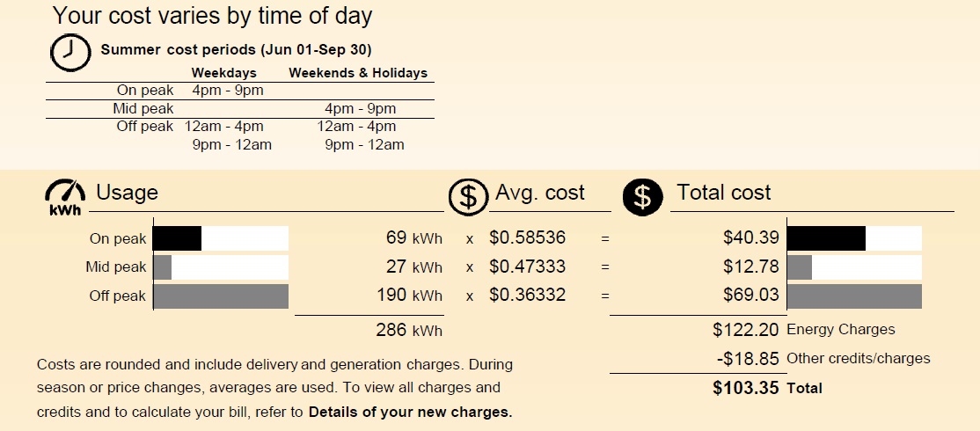Click the Your cost varies by time of day heading
This screenshot has height=431, width=980.
[x=213, y=15]
